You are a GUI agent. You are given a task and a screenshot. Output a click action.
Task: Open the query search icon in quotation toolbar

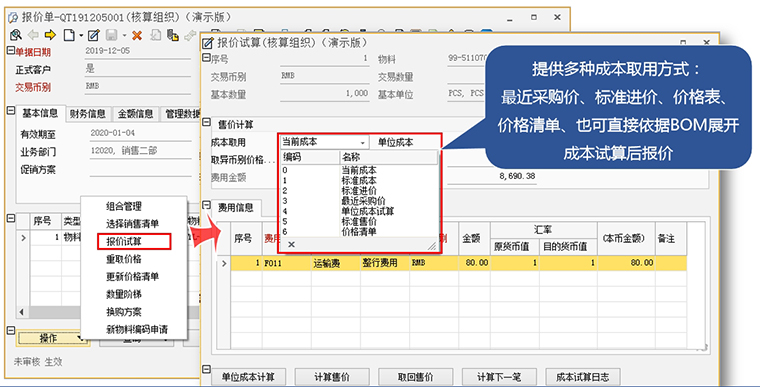(16, 35)
